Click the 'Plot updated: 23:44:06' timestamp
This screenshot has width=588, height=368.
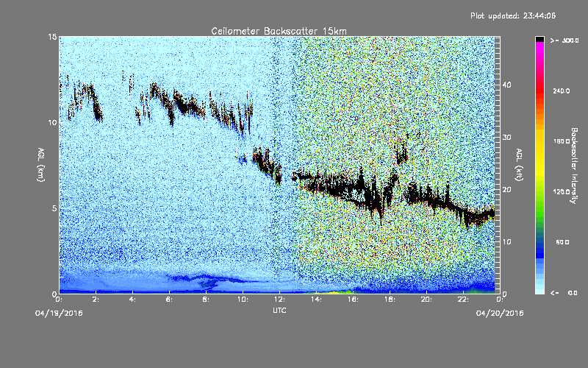[x=513, y=15]
